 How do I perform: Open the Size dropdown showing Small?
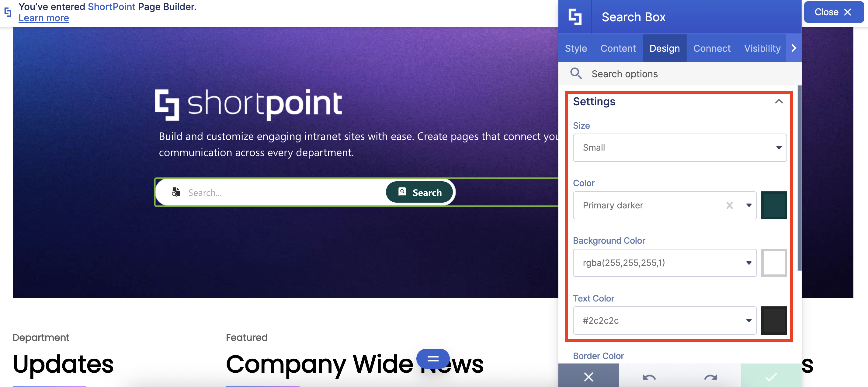pos(680,148)
